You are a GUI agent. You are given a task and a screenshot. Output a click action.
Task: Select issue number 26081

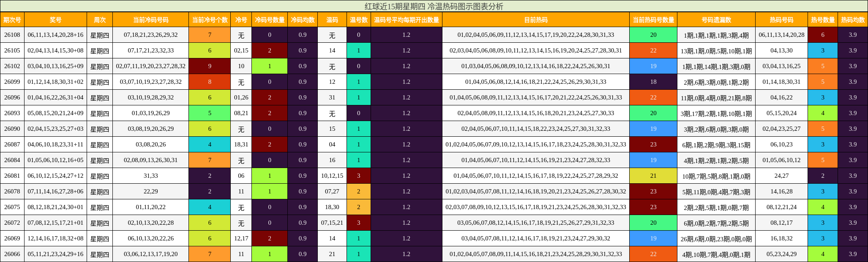pyautogui.click(x=12, y=176)
